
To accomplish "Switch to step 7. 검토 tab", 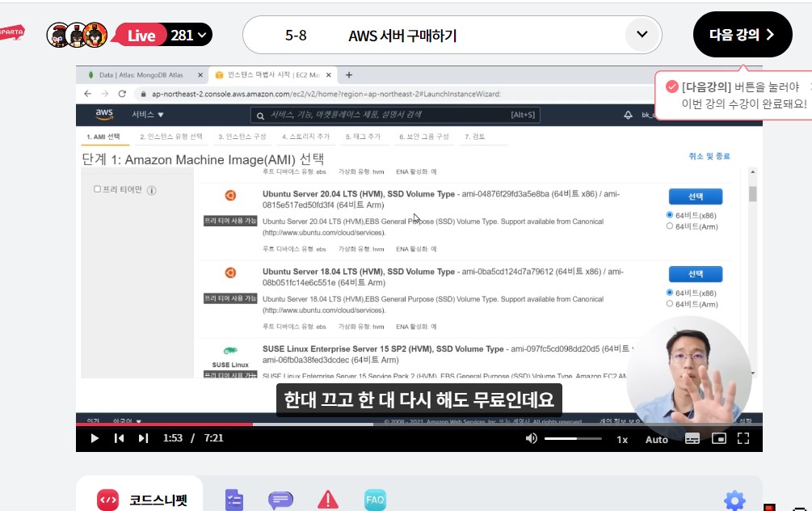I will pos(475,137).
